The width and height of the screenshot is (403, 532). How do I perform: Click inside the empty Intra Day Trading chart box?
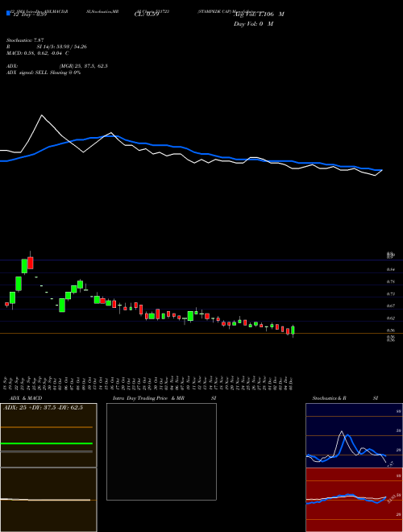coord(161,451)
